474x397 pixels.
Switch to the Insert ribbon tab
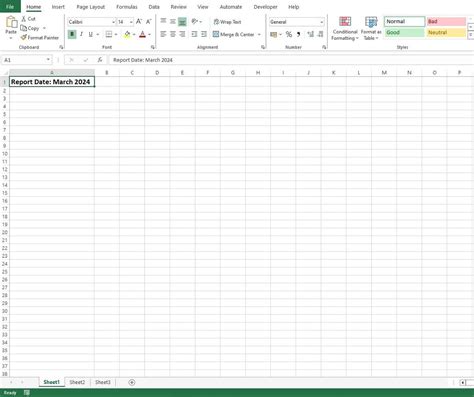click(58, 7)
